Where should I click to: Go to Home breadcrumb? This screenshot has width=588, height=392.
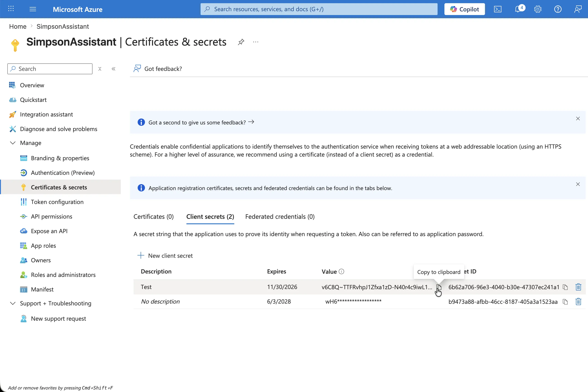click(x=18, y=26)
